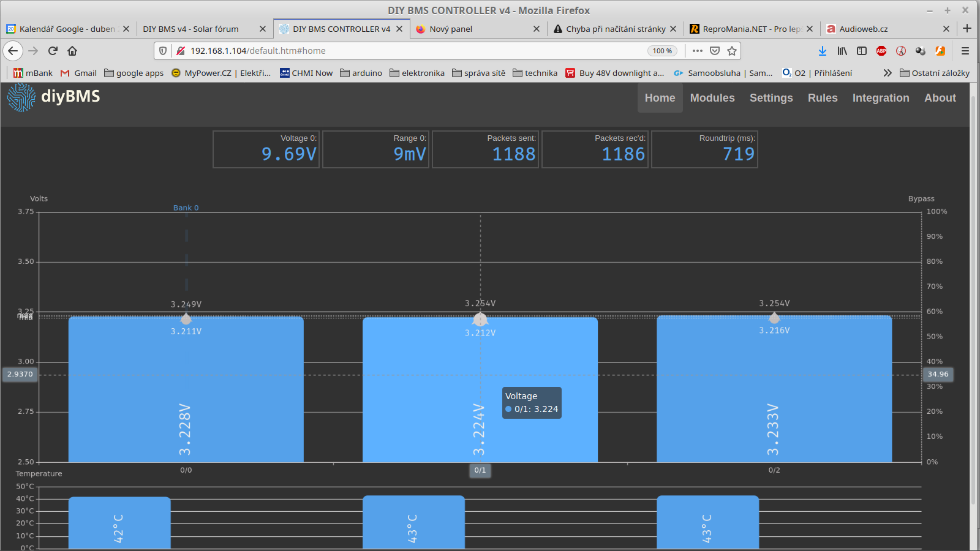Open the MyPower.CZ bookmark
This screenshot has height=551, width=980.
221,73
